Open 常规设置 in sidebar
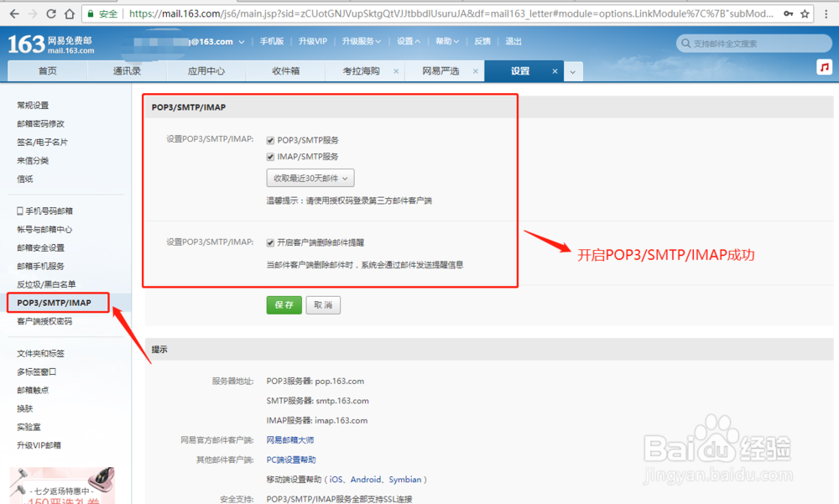 pyautogui.click(x=33, y=106)
